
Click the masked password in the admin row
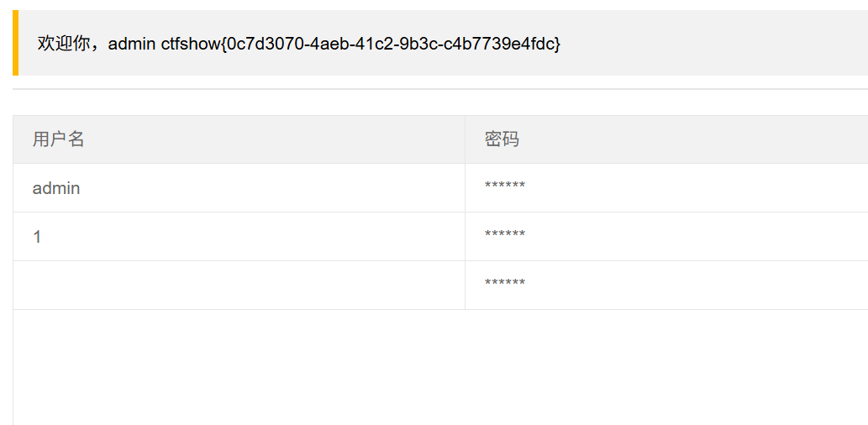pos(505,186)
